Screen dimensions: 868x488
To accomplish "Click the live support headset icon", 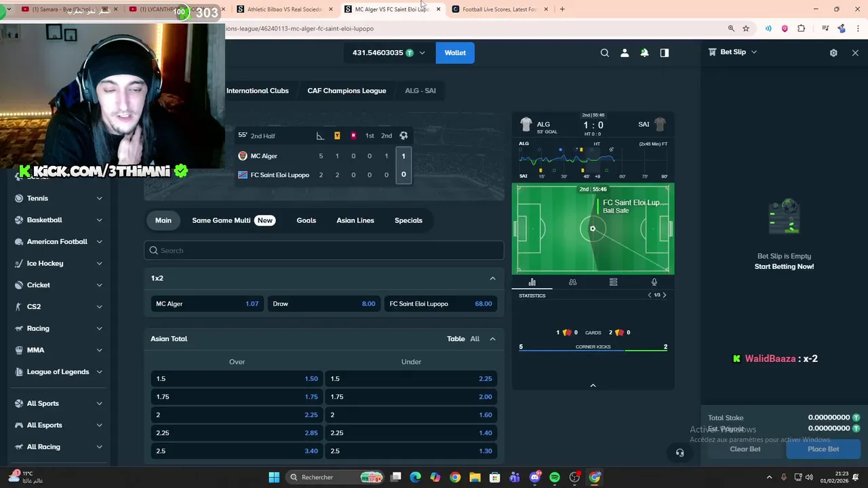I will (x=679, y=453).
